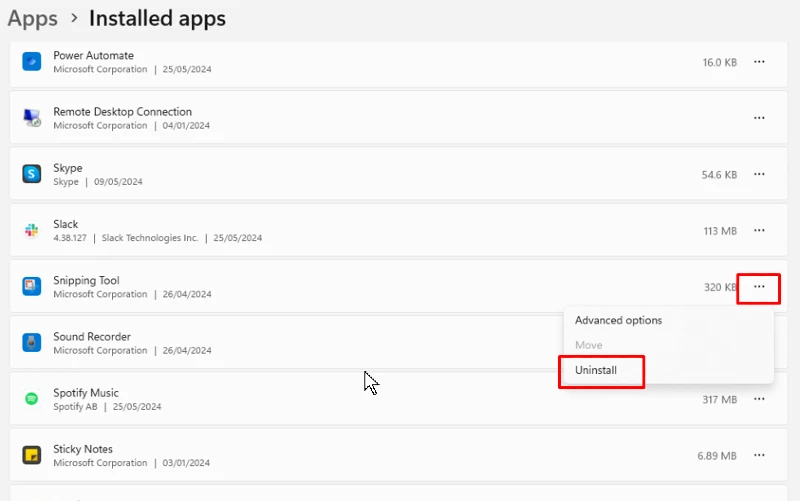
Task: Select Uninstall from the context menu
Action: click(596, 370)
